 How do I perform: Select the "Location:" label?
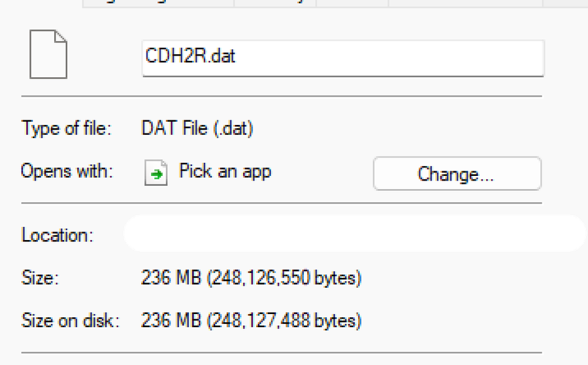pos(57,235)
